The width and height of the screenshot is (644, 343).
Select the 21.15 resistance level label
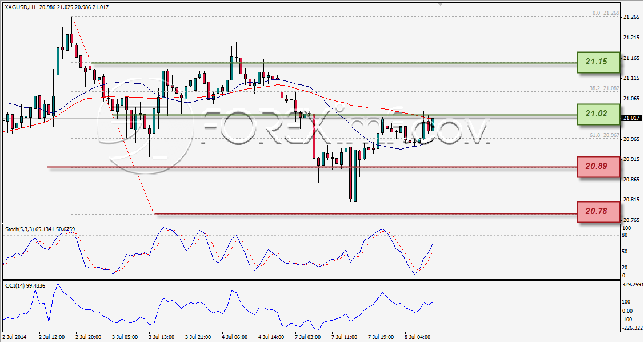click(x=598, y=62)
